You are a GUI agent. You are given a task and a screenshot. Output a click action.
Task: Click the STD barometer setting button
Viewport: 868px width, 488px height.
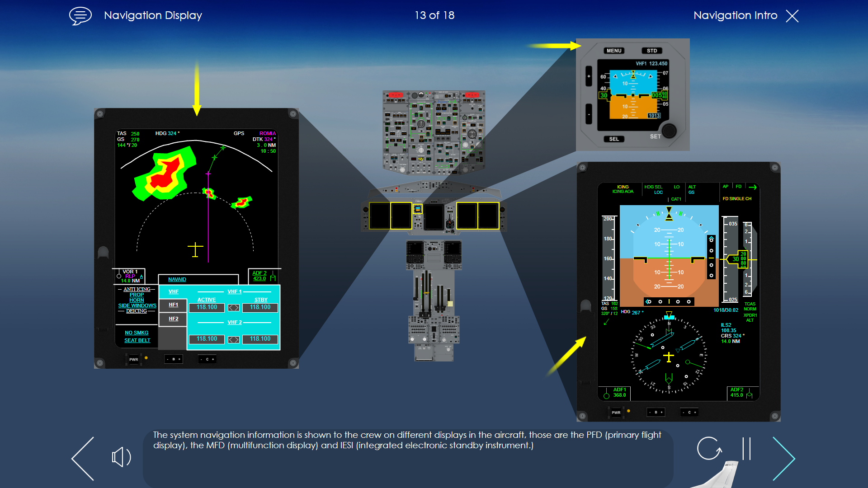tap(653, 51)
